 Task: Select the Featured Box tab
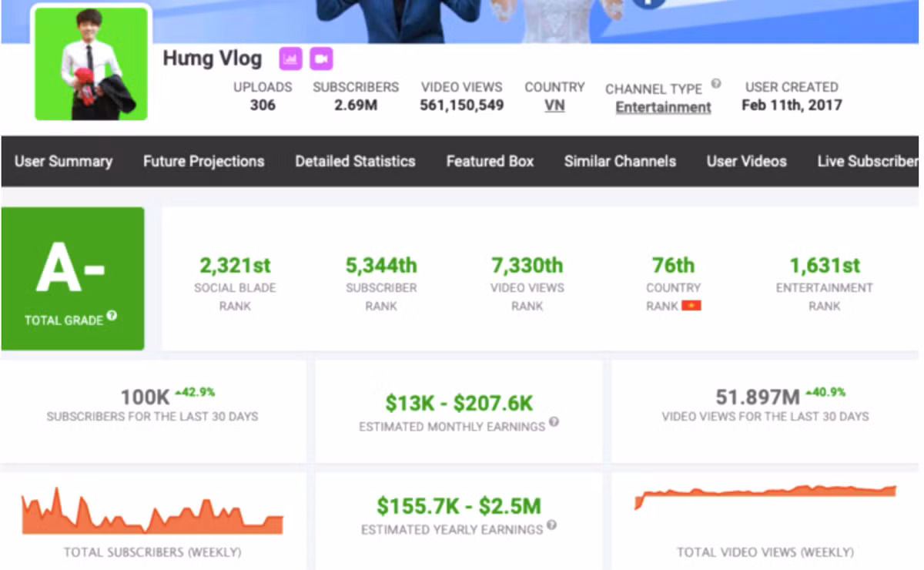click(x=490, y=161)
